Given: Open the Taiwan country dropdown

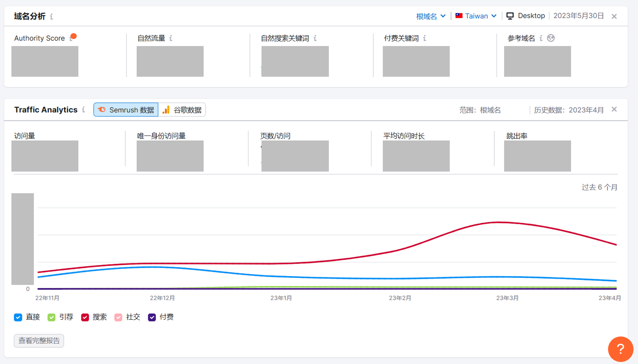Looking at the screenshot, I should click(x=476, y=16).
